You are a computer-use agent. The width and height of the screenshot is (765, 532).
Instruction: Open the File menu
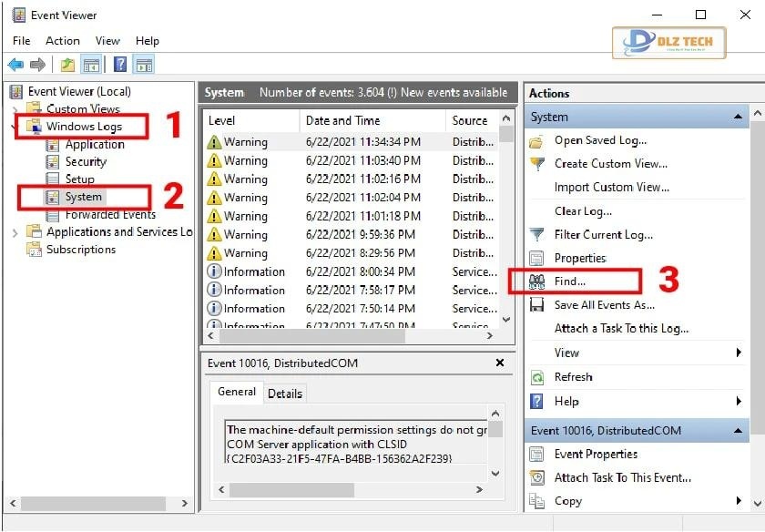coord(21,40)
